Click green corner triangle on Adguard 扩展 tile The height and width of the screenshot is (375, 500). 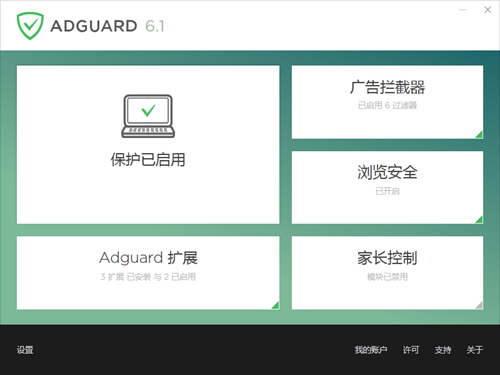(x=275, y=305)
